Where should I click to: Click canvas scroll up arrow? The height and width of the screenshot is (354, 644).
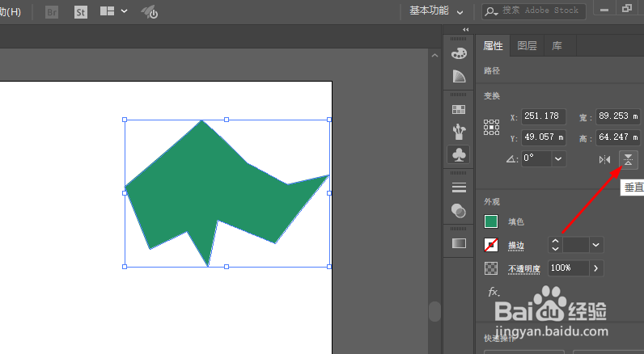[435, 56]
